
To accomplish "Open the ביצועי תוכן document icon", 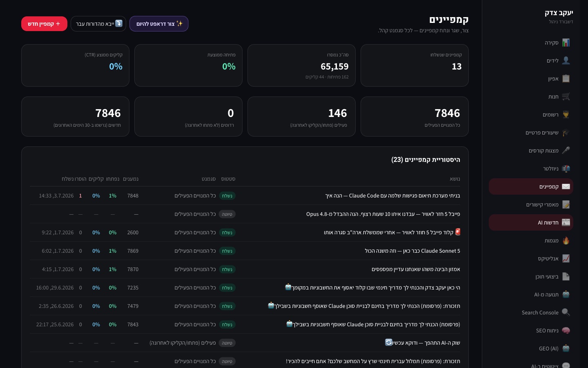I will 566,276.
